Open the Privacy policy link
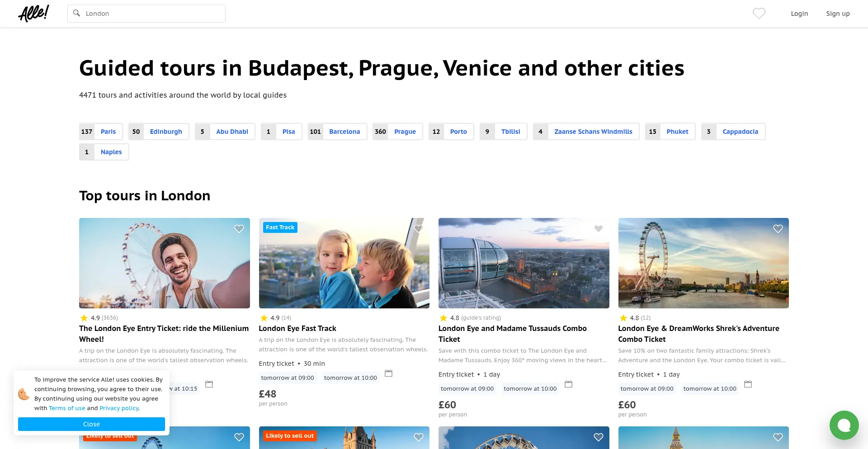Image resolution: width=868 pixels, height=449 pixels. 119,408
